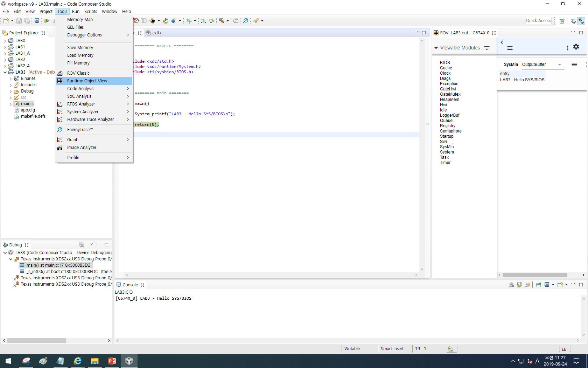Click the Run menu in menu bar
Viewport: 588px width, 368px height.
click(x=76, y=12)
